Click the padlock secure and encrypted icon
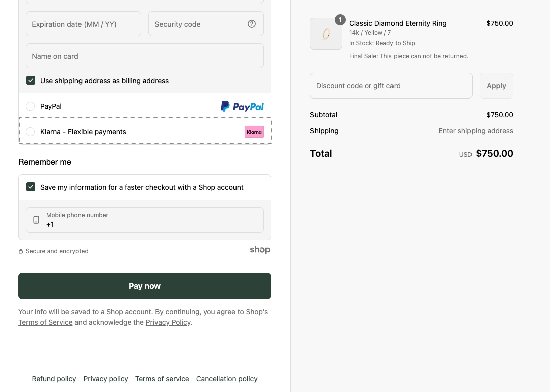550x392 pixels. pos(21,251)
